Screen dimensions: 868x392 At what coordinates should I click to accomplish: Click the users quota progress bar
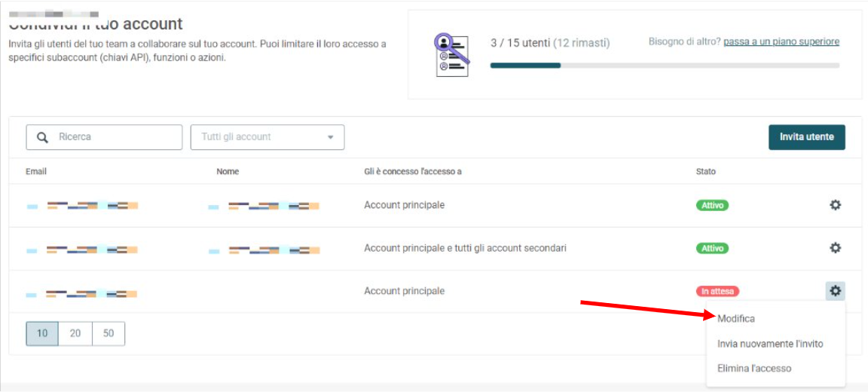click(x=665, y=66)
